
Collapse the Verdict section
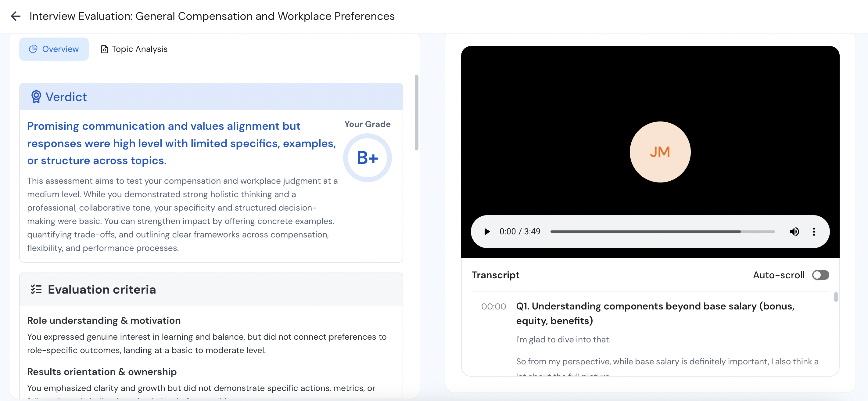pos(66,97)
